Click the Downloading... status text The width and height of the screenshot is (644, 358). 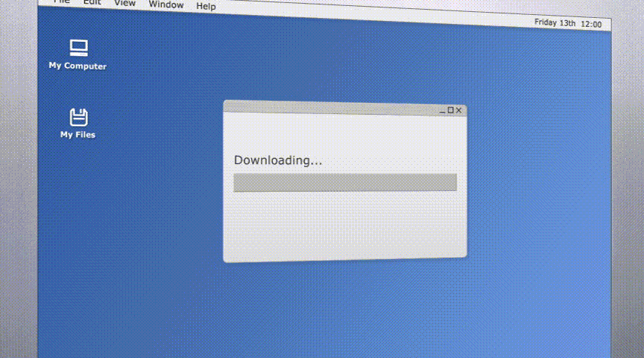[x=278, y=160]
